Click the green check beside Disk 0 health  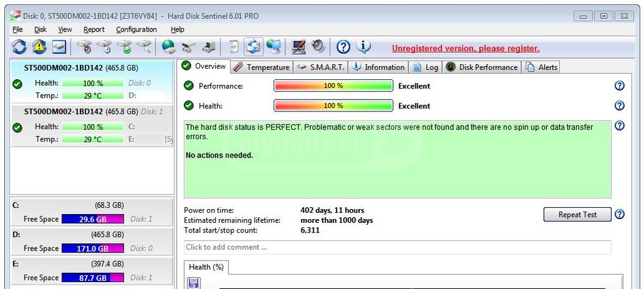click(x=17, y=84)
